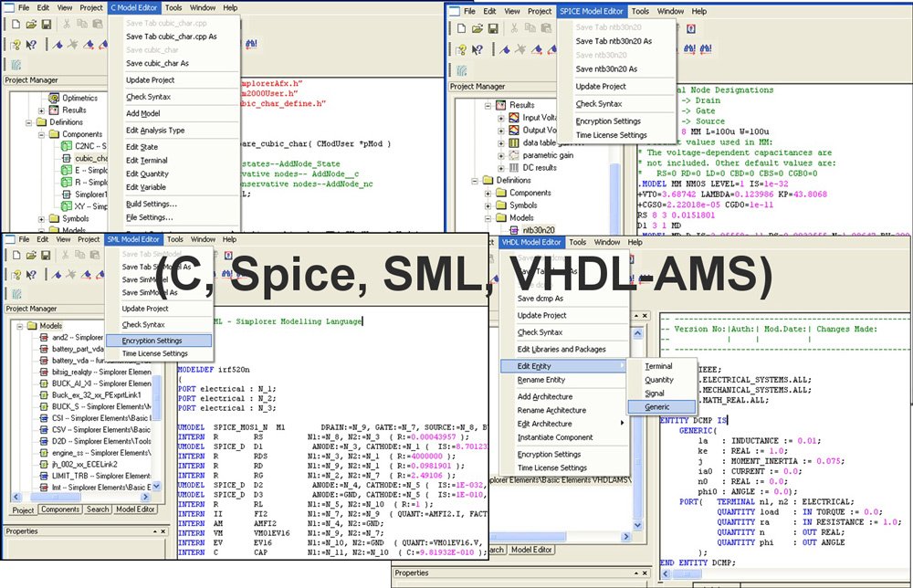Click rightmost binoculars icon in SPICE window toolbar

706,49
